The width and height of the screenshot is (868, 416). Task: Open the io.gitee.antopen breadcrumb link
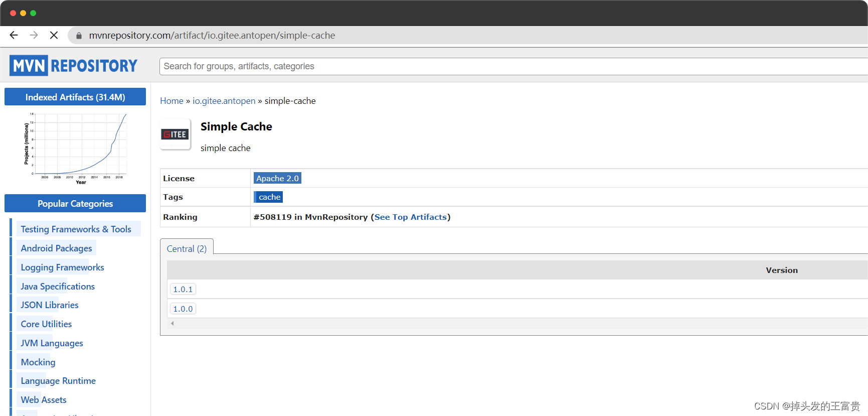224,101
